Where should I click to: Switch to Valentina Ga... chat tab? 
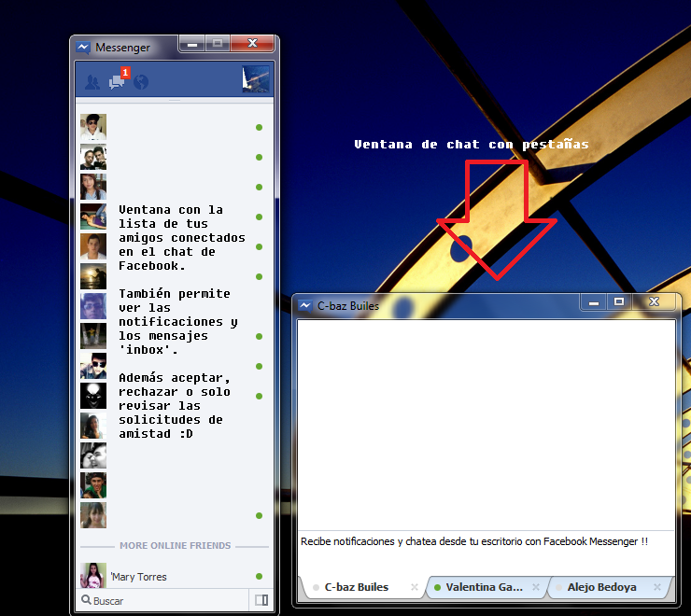(485, 587)
